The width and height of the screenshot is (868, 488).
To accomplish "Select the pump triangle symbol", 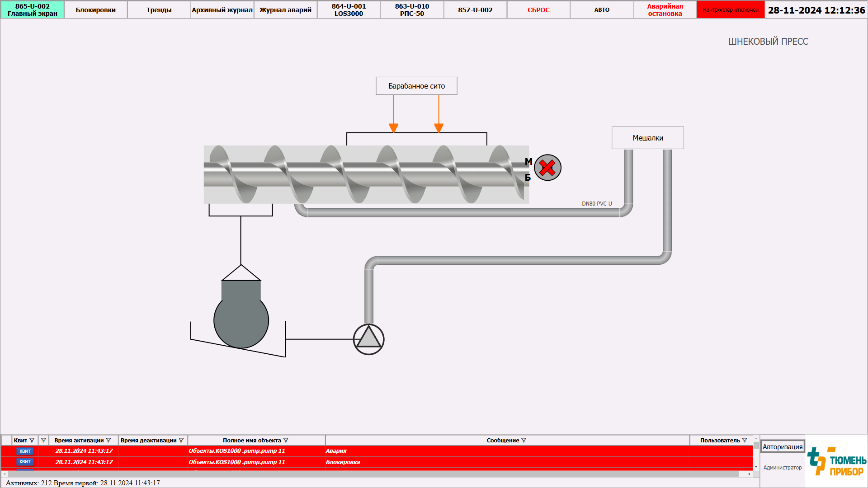I will [x=368, y=339].
